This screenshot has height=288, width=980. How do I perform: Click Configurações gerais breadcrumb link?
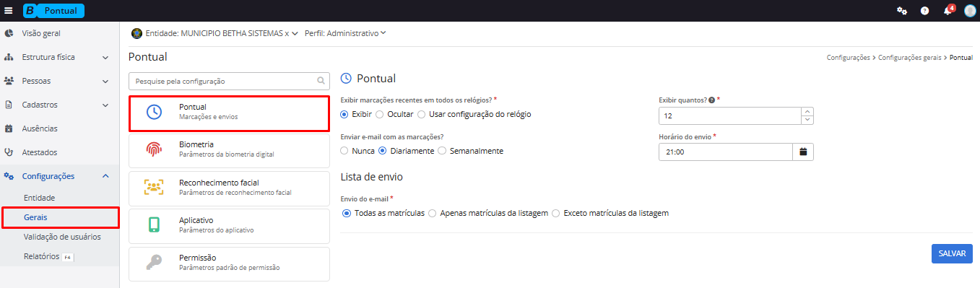[x=910, y=57]
